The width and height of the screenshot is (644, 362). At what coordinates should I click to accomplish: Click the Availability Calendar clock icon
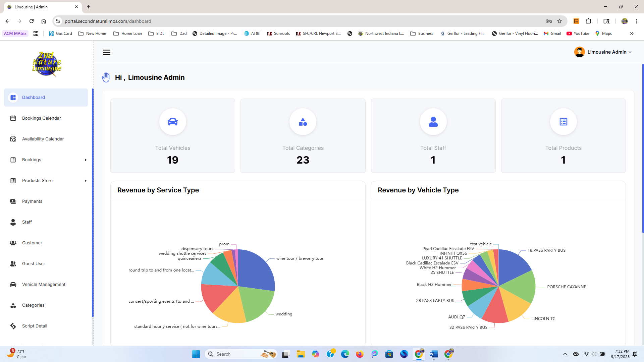click(x=13, y=139)
